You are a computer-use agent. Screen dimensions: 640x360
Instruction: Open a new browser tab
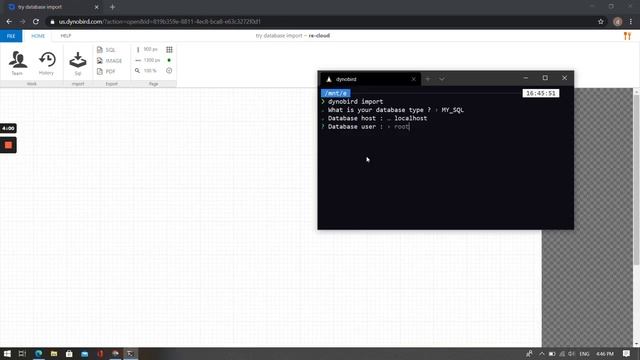coord(112,7)
